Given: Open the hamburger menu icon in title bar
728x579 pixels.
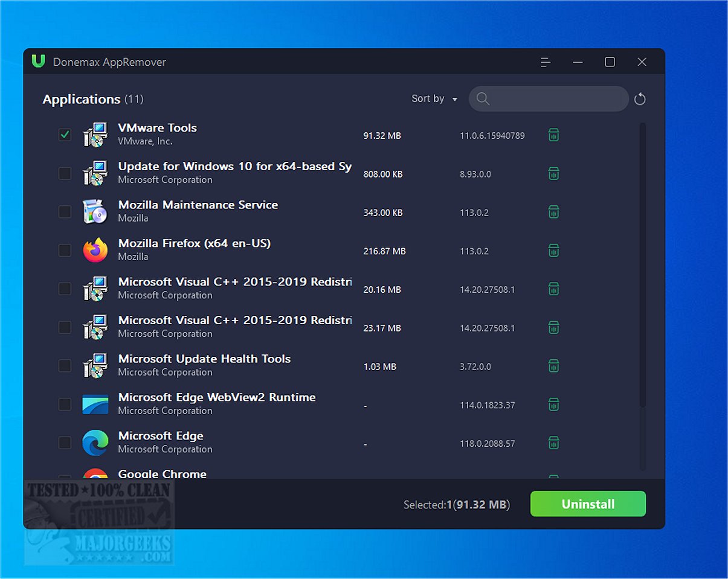Looking at the screenshot, I should tap(546, 62).
